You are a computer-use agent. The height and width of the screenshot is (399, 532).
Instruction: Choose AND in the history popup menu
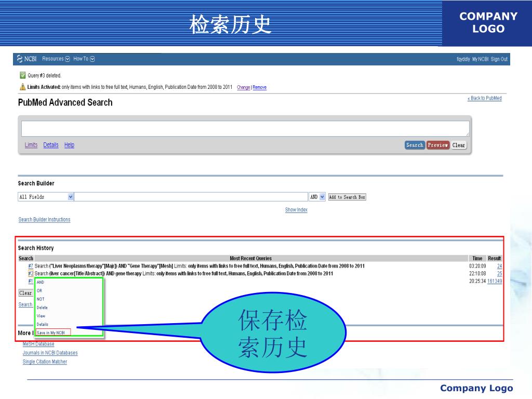click(x=41, y=282)
